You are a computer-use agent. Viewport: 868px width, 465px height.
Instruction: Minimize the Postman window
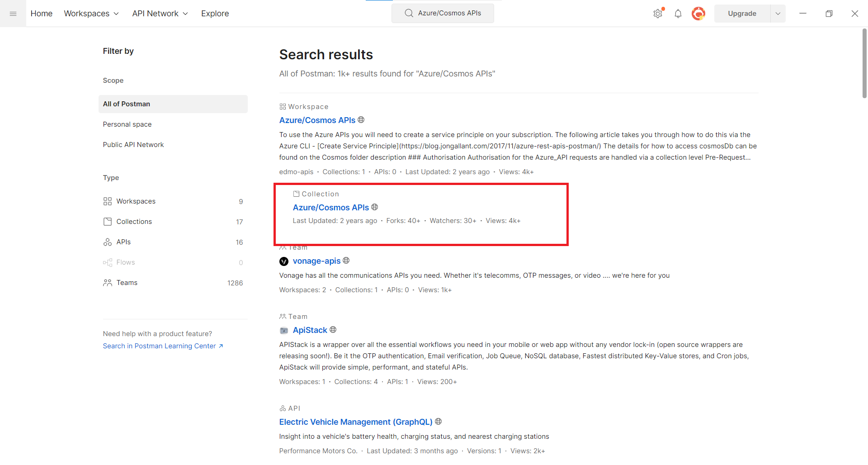(803, 14)
